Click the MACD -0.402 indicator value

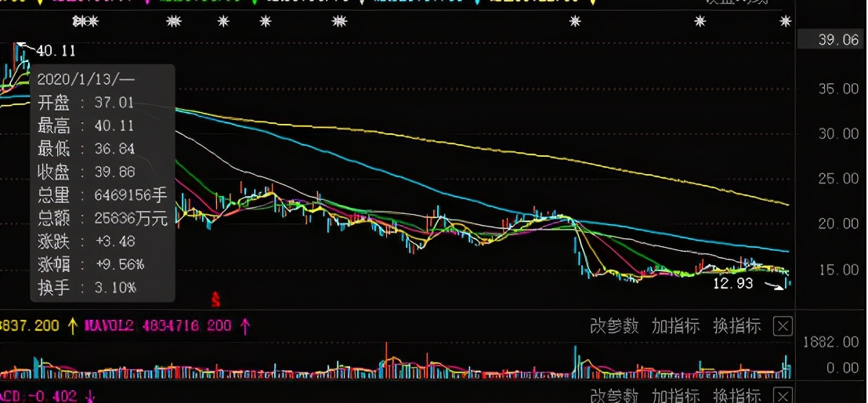click(38, 396)
